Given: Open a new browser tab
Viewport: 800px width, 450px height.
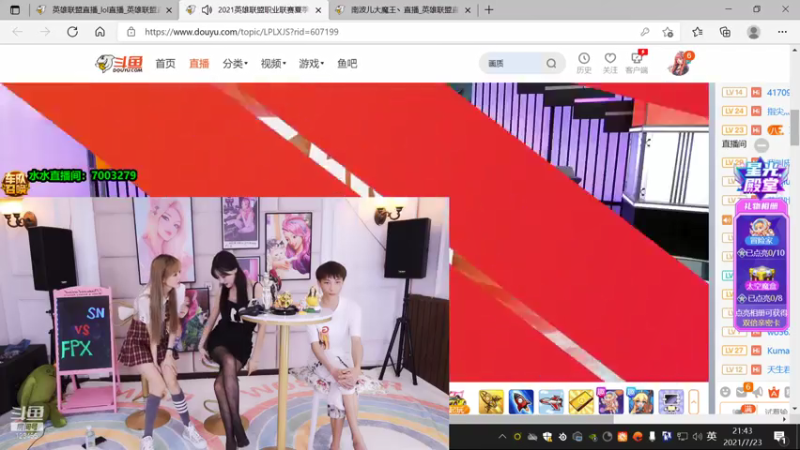Looking at the screenshot, I should [489, 10].
